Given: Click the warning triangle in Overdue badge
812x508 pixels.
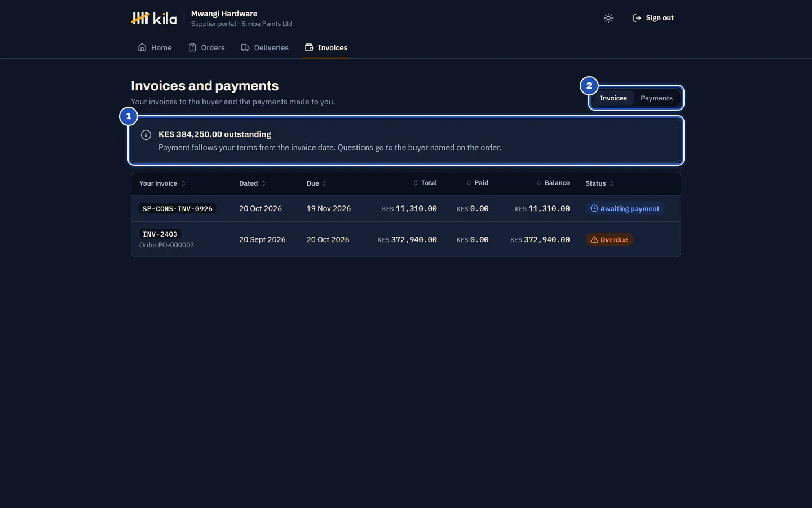Looking at the screenshot, I should (x=594, y=240).
